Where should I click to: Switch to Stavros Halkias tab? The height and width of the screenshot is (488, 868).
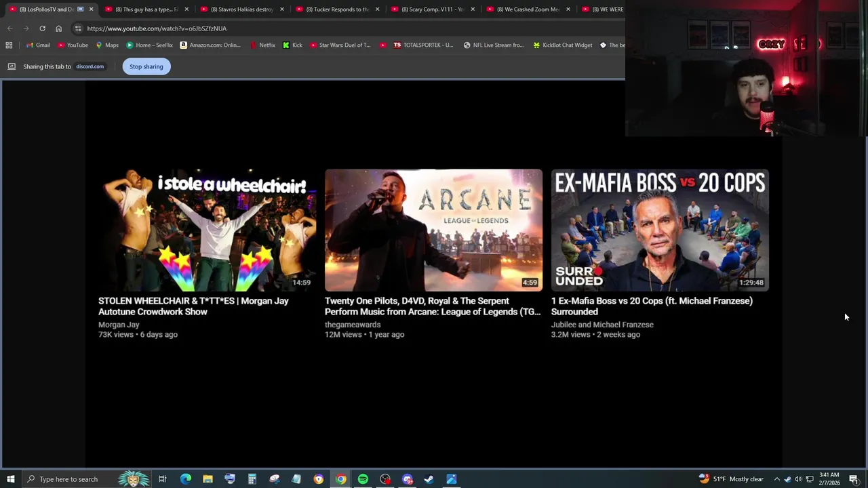(237, 9)
